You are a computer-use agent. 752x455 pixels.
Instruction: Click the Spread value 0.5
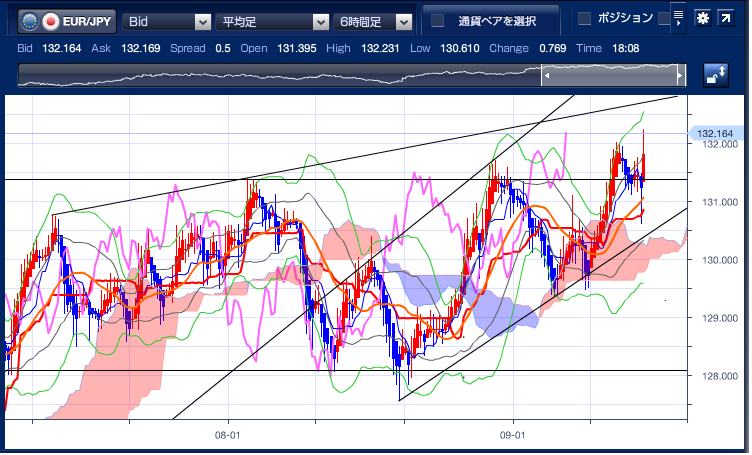(x=223, y=48)
